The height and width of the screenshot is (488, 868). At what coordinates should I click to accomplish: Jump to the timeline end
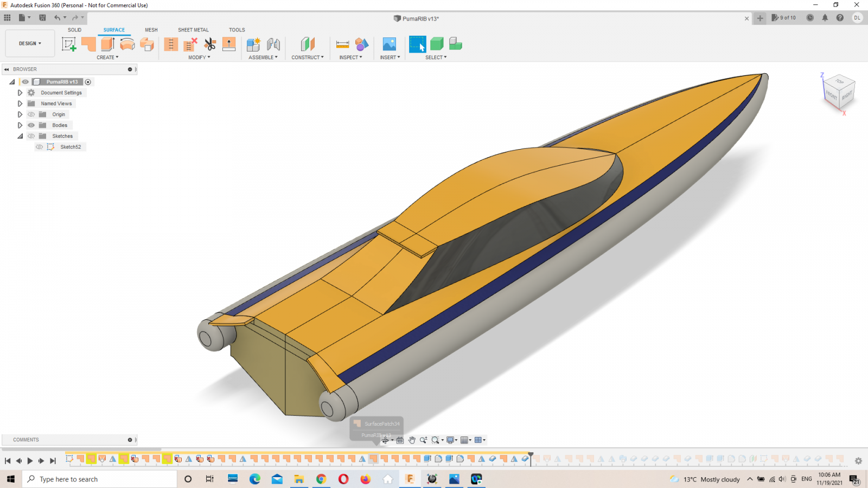click(x=53, y=461)
